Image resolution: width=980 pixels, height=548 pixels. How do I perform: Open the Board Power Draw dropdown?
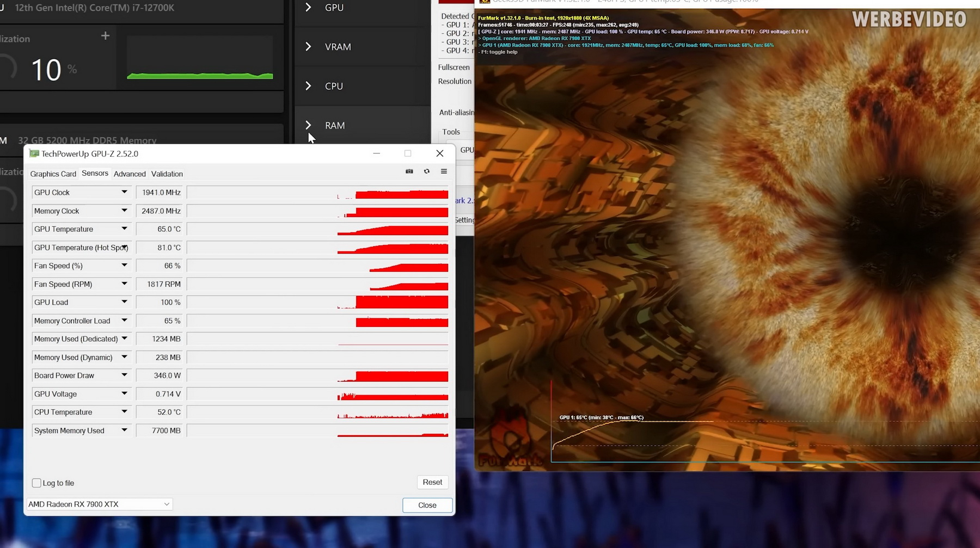(x=124, y=375)
